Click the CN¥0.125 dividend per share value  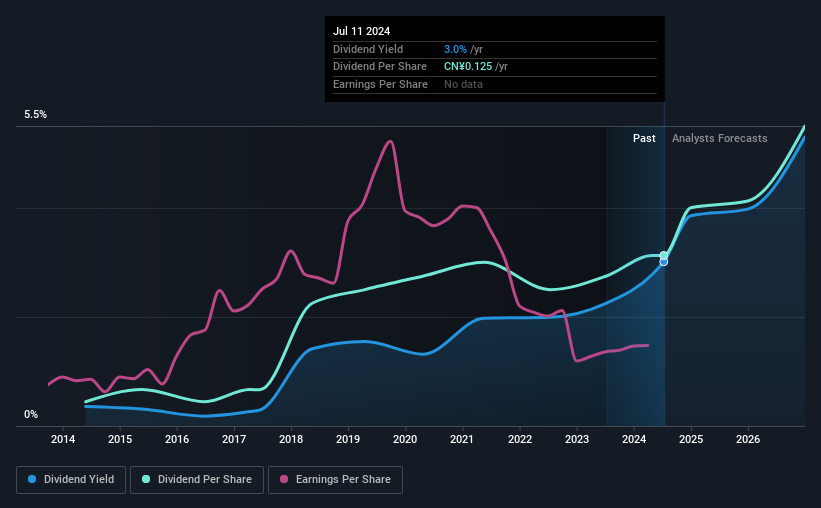coord(468,67)
